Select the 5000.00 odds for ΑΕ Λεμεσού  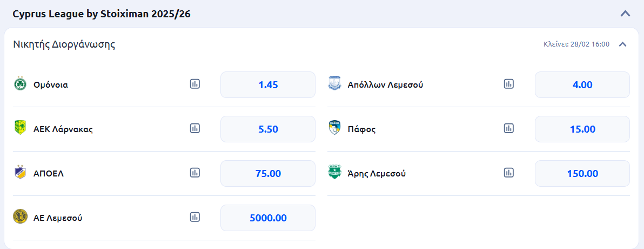[268, 218]
